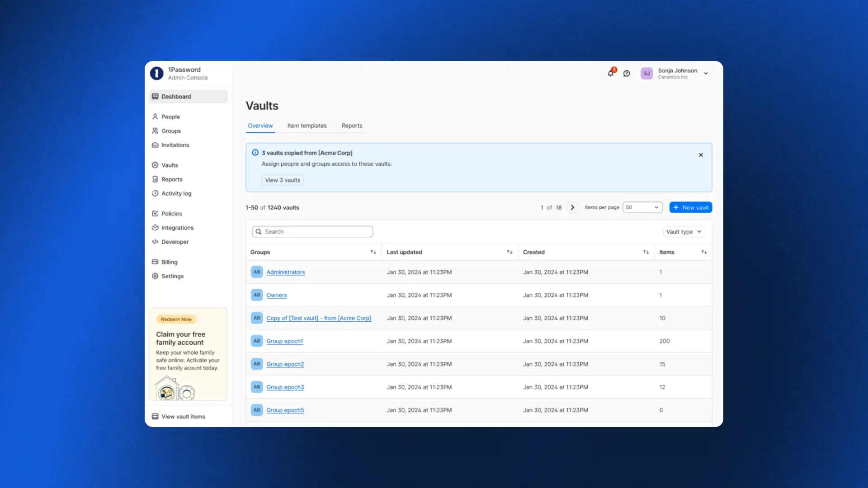Click the SJ user avatar

pos(646,73)
